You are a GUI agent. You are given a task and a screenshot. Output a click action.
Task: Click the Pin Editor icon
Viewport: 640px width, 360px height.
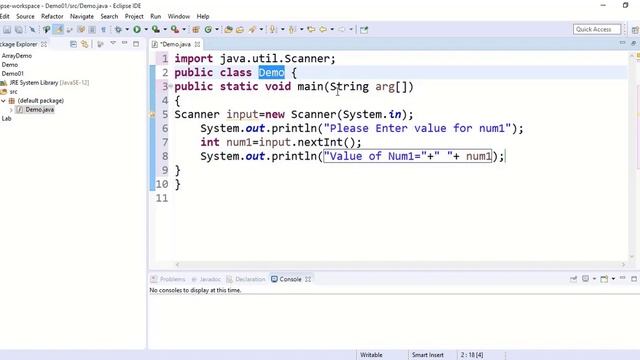pyautogui.click(x=364, y=29)
